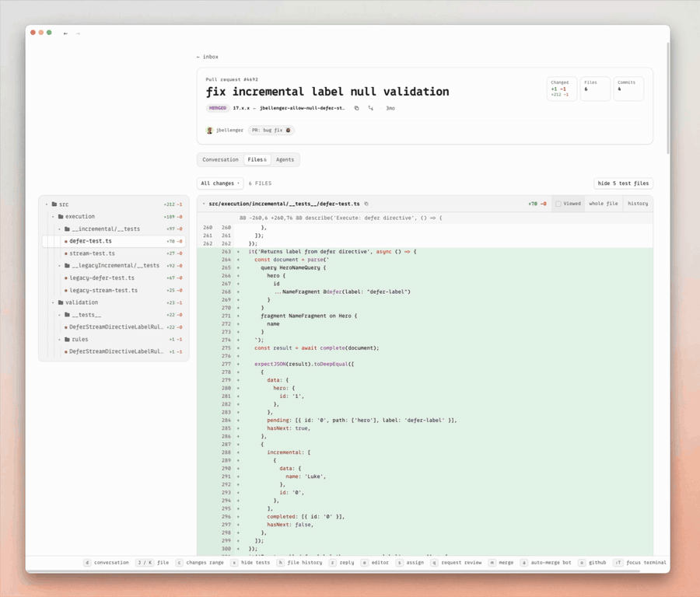Screen dimensions: 700x597
Task: Select stream-test.ts in the file tree
Action: point(114,253)
